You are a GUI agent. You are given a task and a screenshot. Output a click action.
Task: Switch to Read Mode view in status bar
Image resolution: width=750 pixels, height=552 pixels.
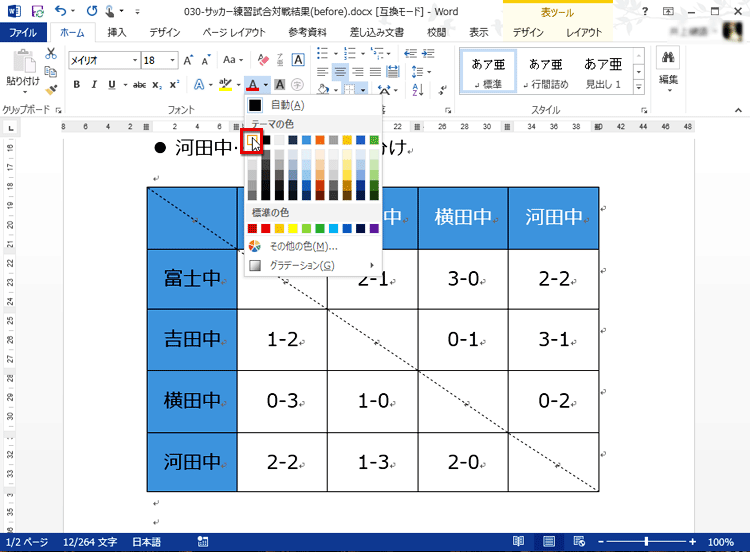[518, 541]
